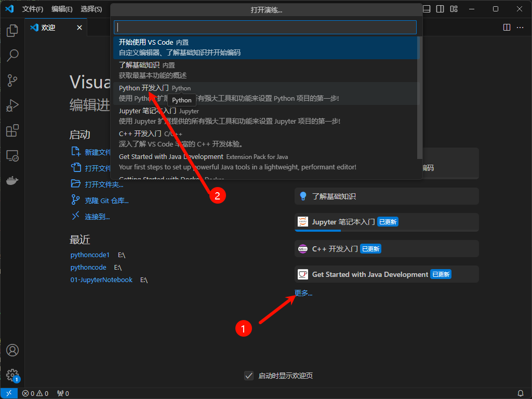Choose Jupyter 笔记本入门 in picker list
Image resolution: width=532 pixels, height=399 pixels.
[x=267, y=116]
